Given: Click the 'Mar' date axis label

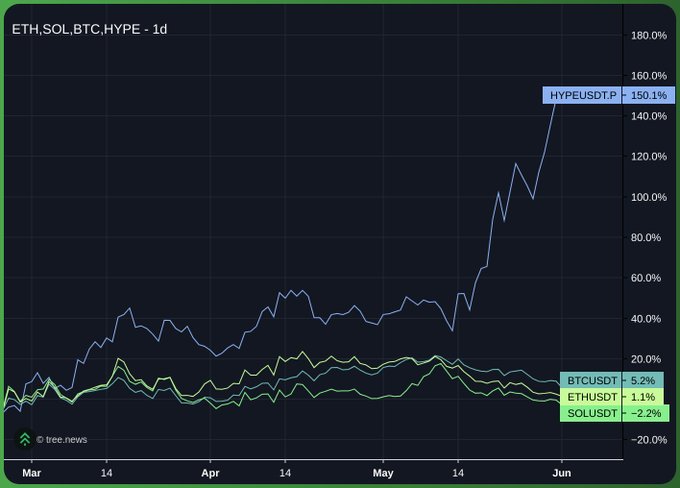Looking at the screenshot, I should (x=32, y=473).
